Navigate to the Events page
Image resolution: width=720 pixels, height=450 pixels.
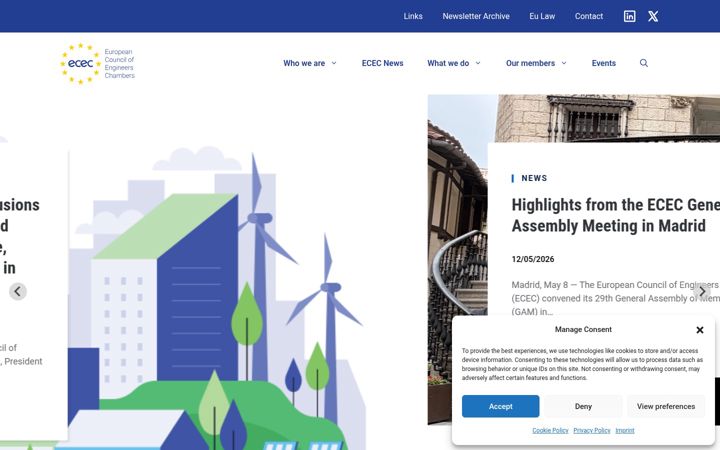[x=603, y=63]
